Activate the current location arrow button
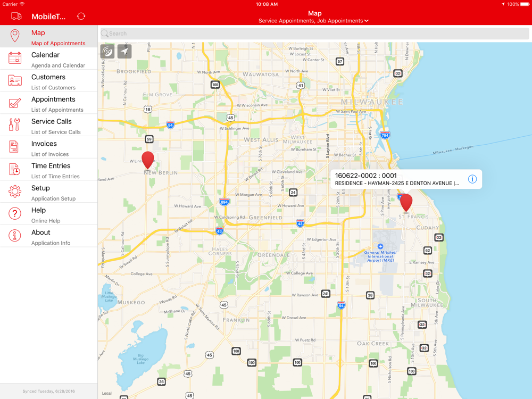532x399 pixels. (x=124, y=52)
